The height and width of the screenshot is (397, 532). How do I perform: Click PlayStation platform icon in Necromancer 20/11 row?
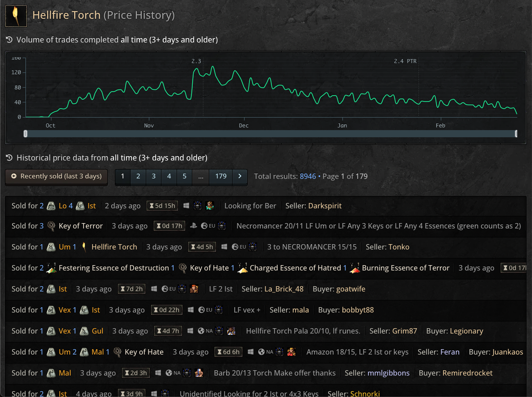coord(194,226)
